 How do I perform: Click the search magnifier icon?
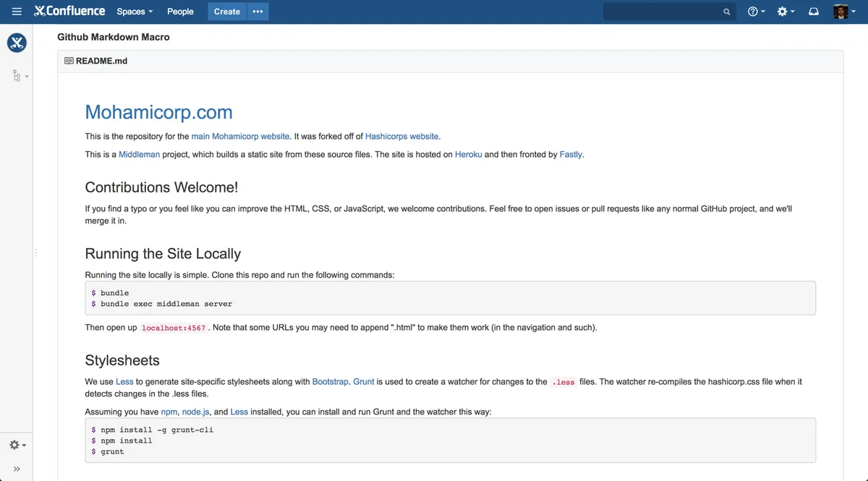click(x=727, y=12)
